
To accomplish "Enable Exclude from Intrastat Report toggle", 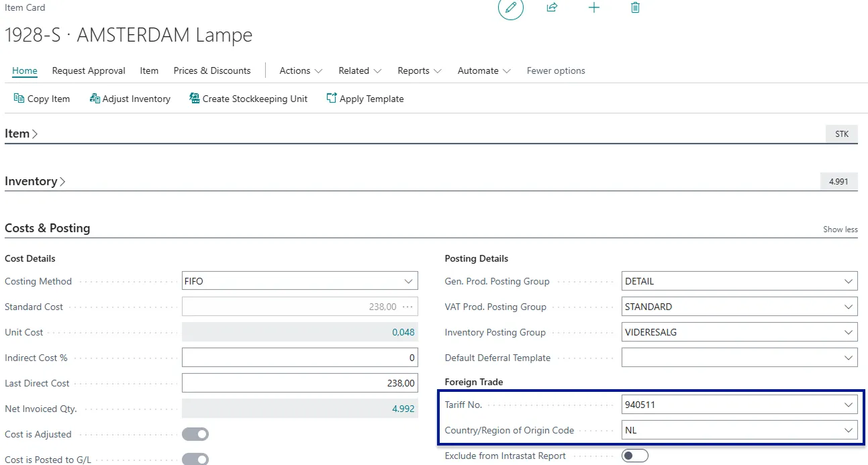I will click(x=634, y=456).
